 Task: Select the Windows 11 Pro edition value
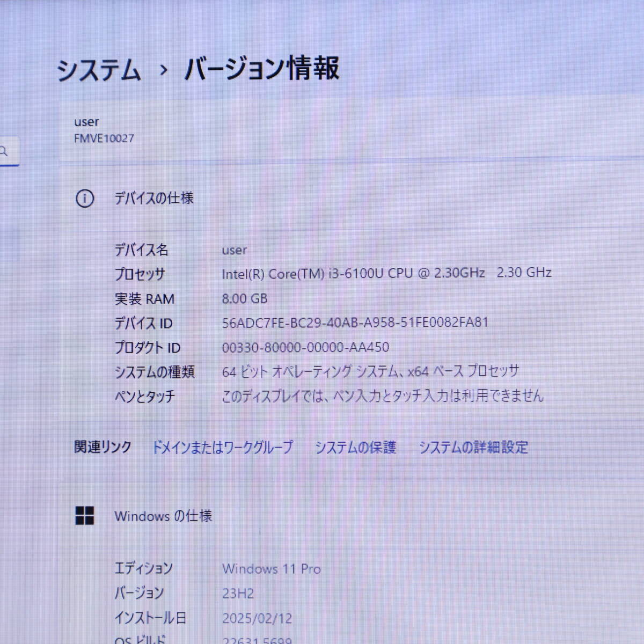pyautogui.click(x=272, y=569)
